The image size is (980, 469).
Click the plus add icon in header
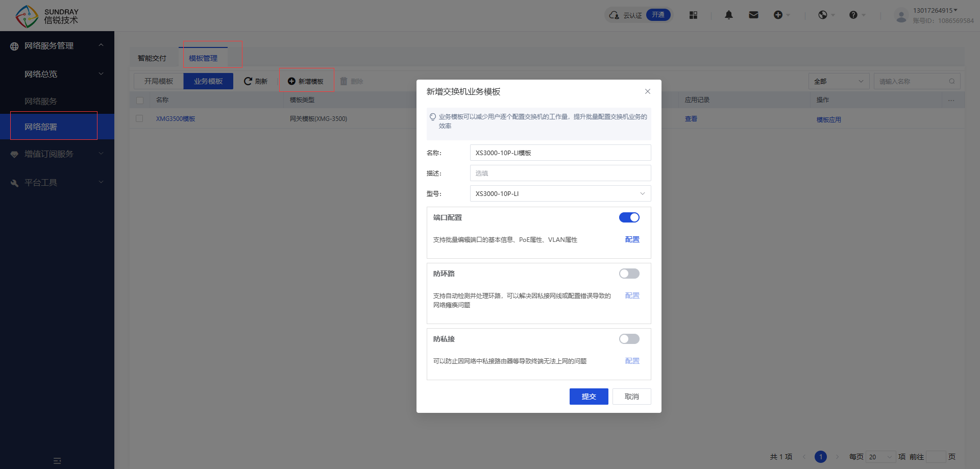pos(778,15)
